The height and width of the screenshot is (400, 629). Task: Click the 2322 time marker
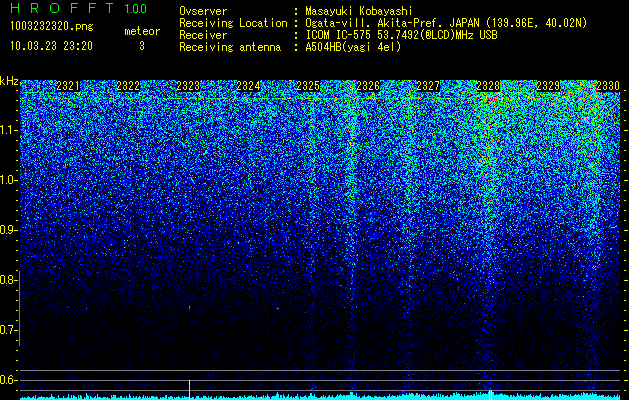(128, 86)
